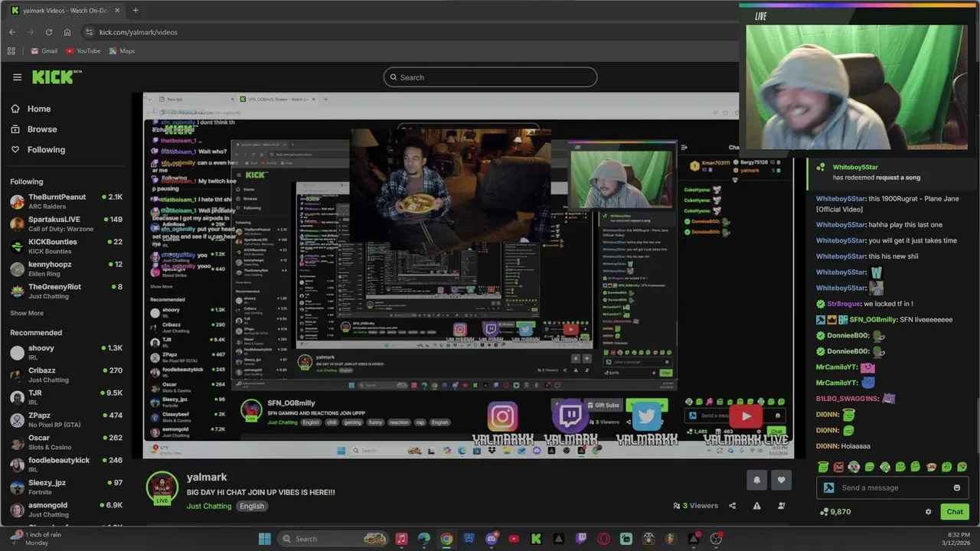Click the user list icon beside report

(781, 506)
